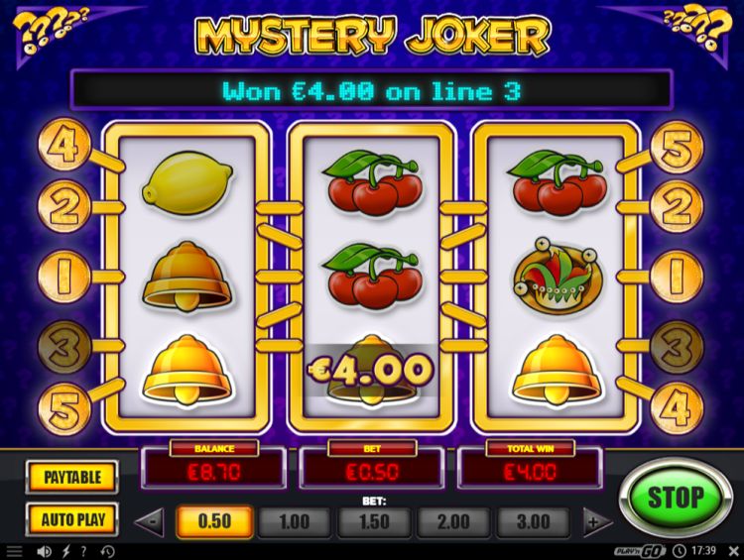This screenshot has width=744, height=560.
Task: Decrease bet with minus arrow
Action: pyautogui.click(x=151, y=521)
